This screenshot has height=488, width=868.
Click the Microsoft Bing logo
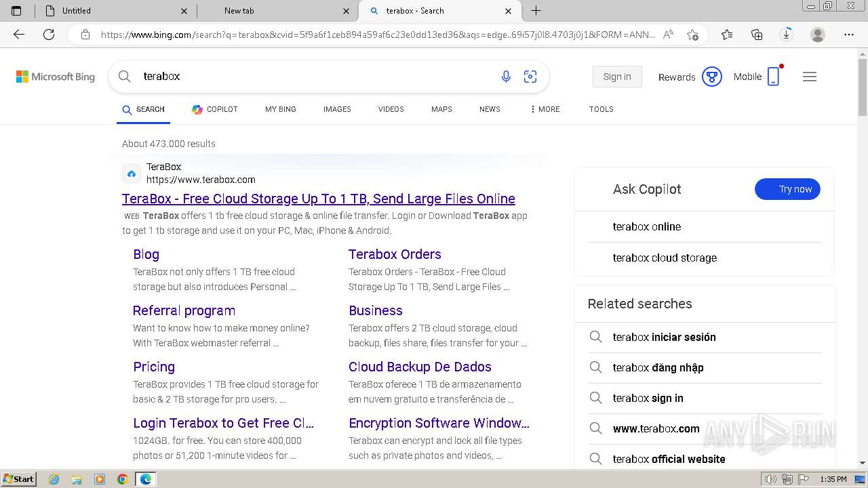tap(56, 77)
